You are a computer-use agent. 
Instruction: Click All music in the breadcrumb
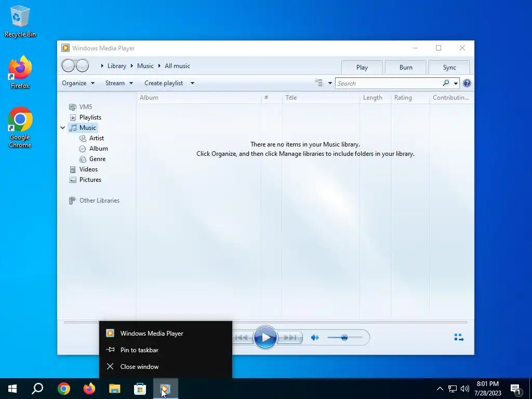tap(177, 66)
